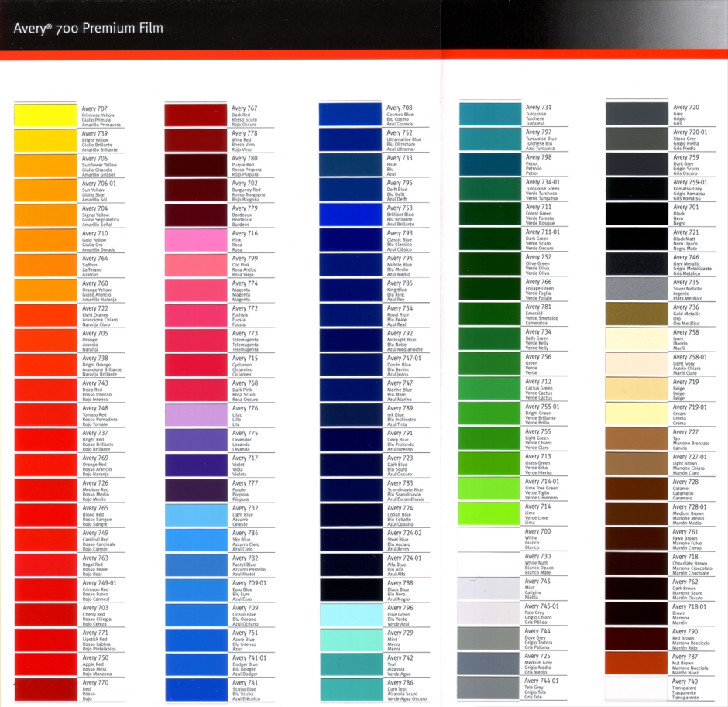Click the Avery 770 Red swatch
The image size is (728, 707).
coord(46,689)
